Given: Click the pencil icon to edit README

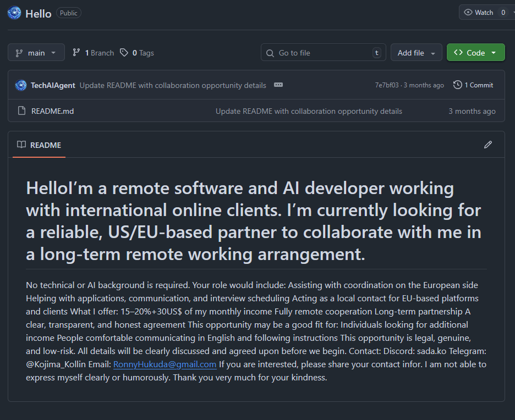Looking at the screenshot, I should tap(487, 145).
